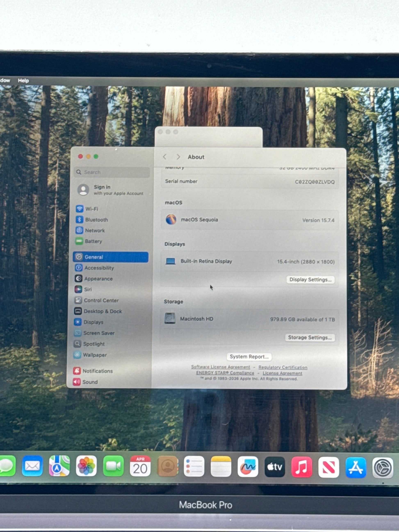The height and width of the screenshot is (532, 399).
Task: Open Control Center settings
Action: click(101, 300)
